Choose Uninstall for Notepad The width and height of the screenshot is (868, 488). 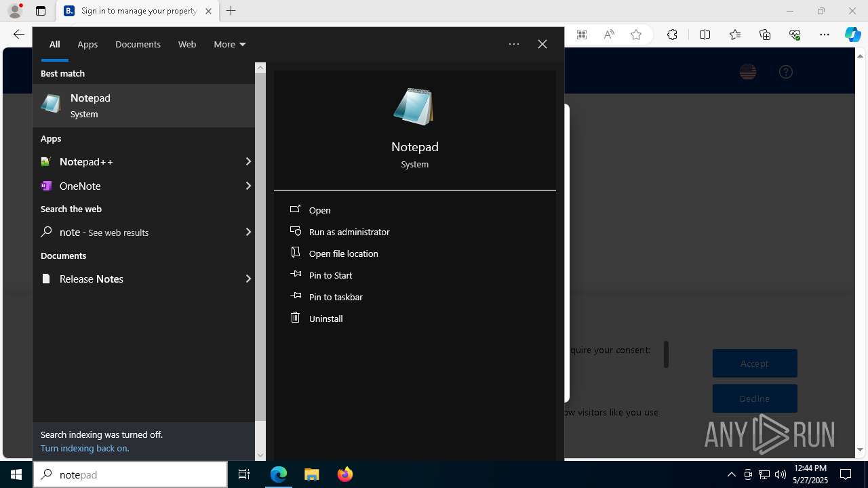(x=325, y=319)
